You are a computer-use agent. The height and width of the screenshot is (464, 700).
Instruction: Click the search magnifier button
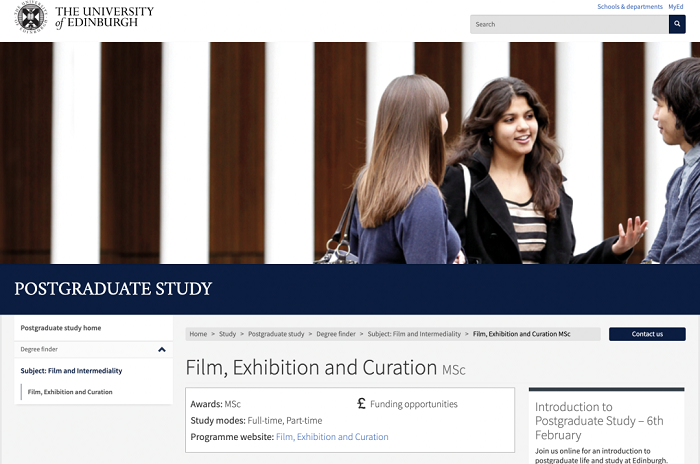pos(677,24)
